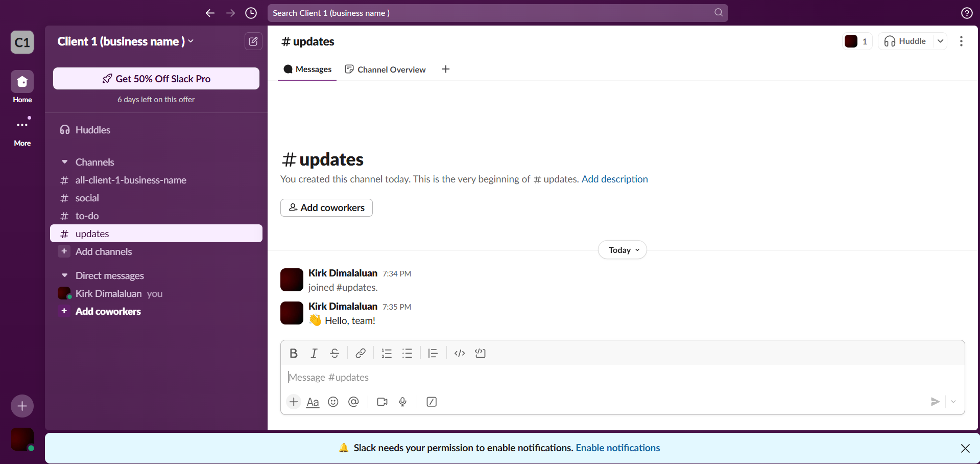The height and width of the screenshot is (464, 980).
Task: Toggle bold formatting in message composer
Action: pos(294,353)
